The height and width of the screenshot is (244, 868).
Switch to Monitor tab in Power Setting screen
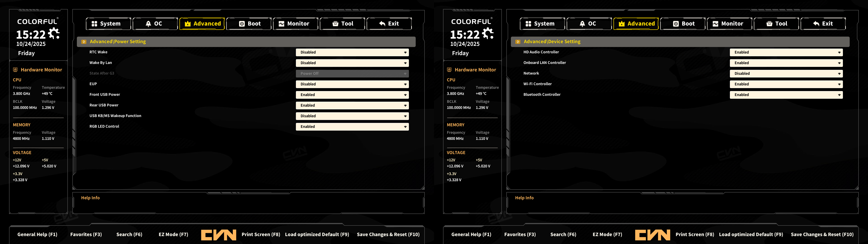(295, 23)
